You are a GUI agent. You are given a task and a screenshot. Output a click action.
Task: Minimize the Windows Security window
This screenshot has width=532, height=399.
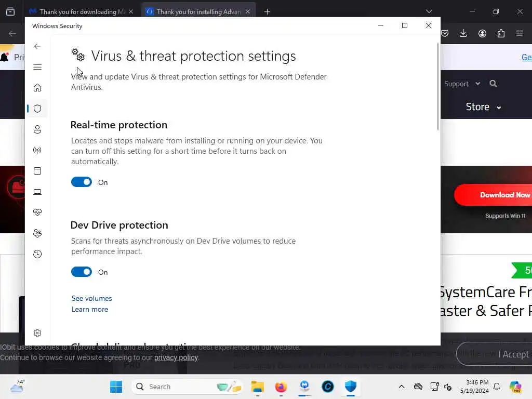click(x=381, y=25)
